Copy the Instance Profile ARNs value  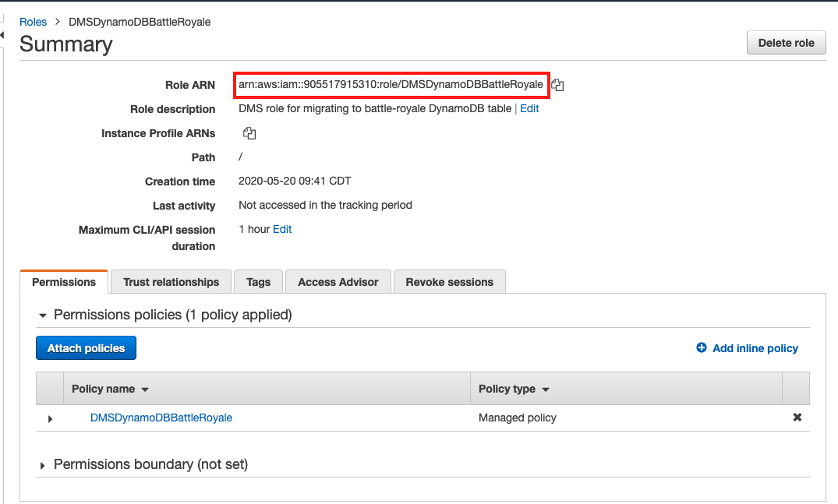(249, 133)
